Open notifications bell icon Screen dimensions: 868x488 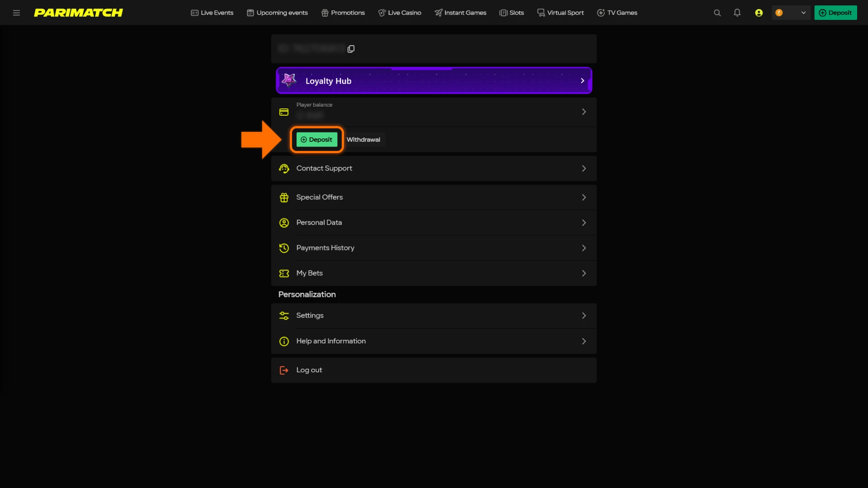pyautogui.click(x=737, y=13)
